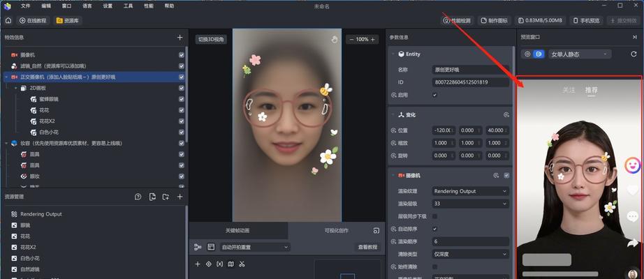This screenshot has width=644, height=279.
Task: Click the 渲染顺序 input field showing 6
Action: [470, 241]
